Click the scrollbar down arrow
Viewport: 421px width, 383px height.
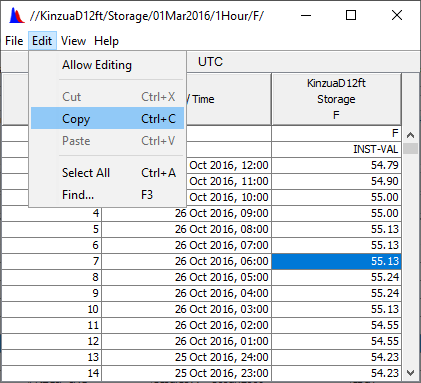(411, 372)
